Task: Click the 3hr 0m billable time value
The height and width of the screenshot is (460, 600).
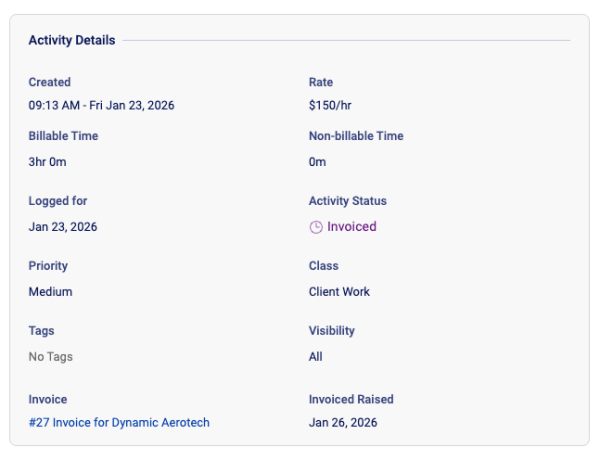Action: tap(48, 162)
